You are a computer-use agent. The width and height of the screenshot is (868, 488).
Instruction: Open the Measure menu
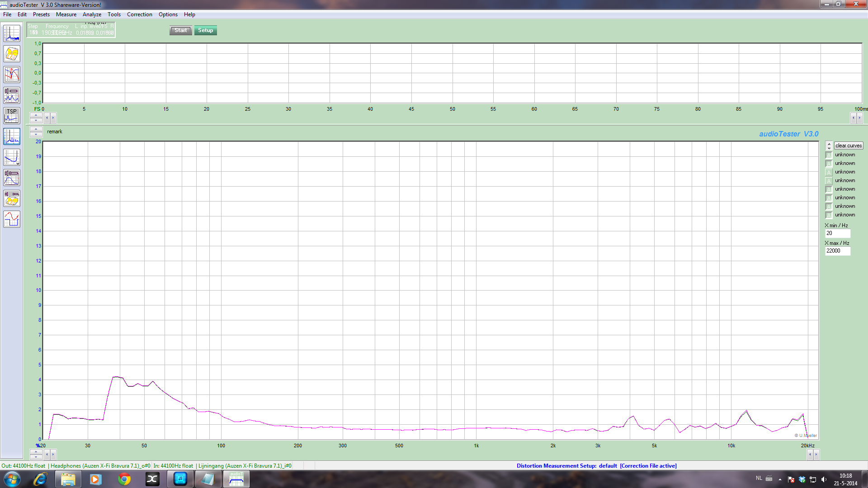[x=66, y=14]
